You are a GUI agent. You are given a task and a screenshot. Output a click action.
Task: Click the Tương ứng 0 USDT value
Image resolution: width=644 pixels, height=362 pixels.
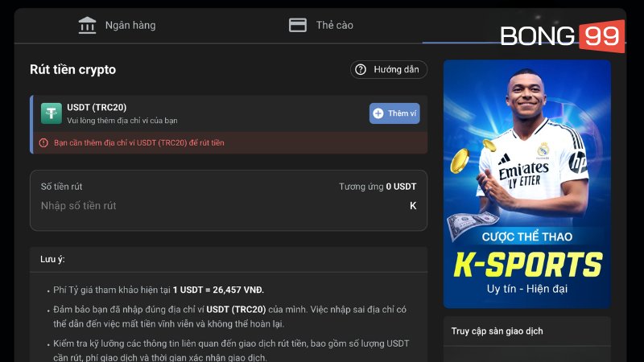378,187
